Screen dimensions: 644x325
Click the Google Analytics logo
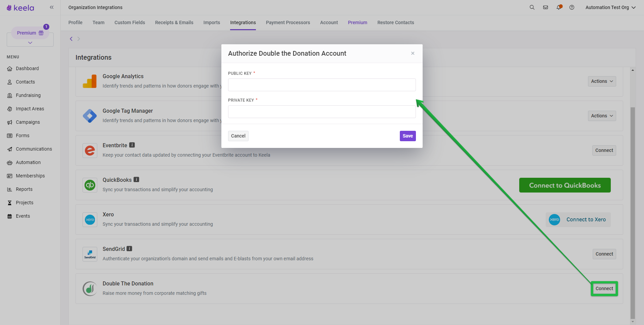[90, 81]
